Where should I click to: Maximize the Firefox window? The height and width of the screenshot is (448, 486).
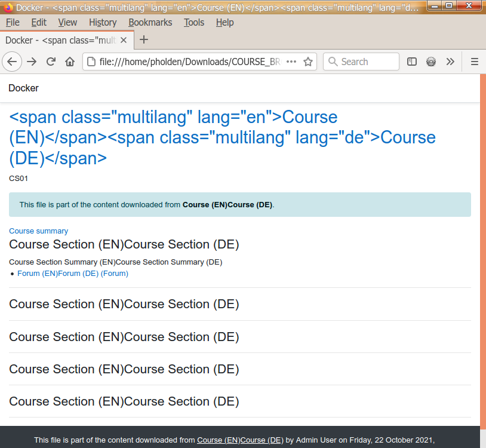449,5
